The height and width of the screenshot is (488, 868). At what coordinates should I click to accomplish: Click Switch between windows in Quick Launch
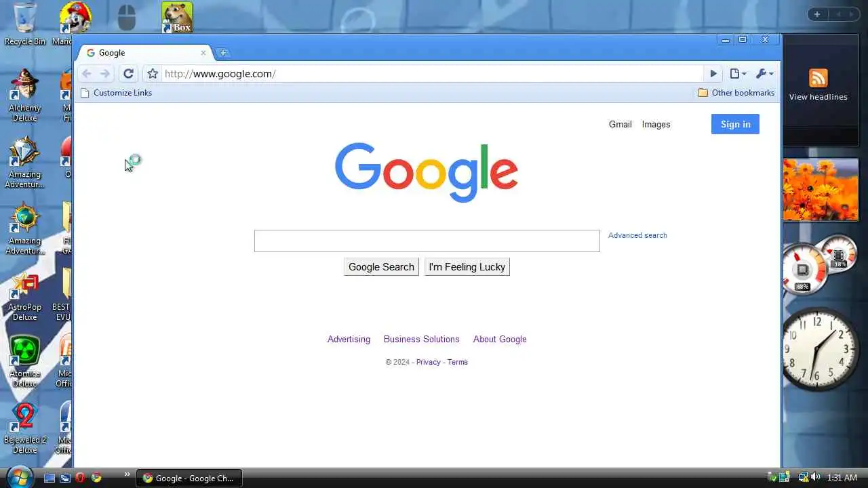(65, 478)
